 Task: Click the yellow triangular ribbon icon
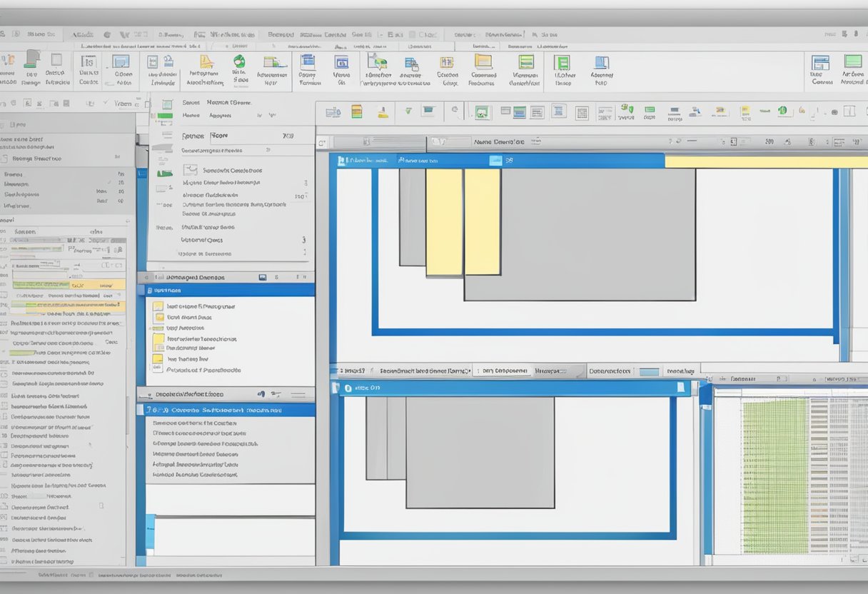pos(206,62)
